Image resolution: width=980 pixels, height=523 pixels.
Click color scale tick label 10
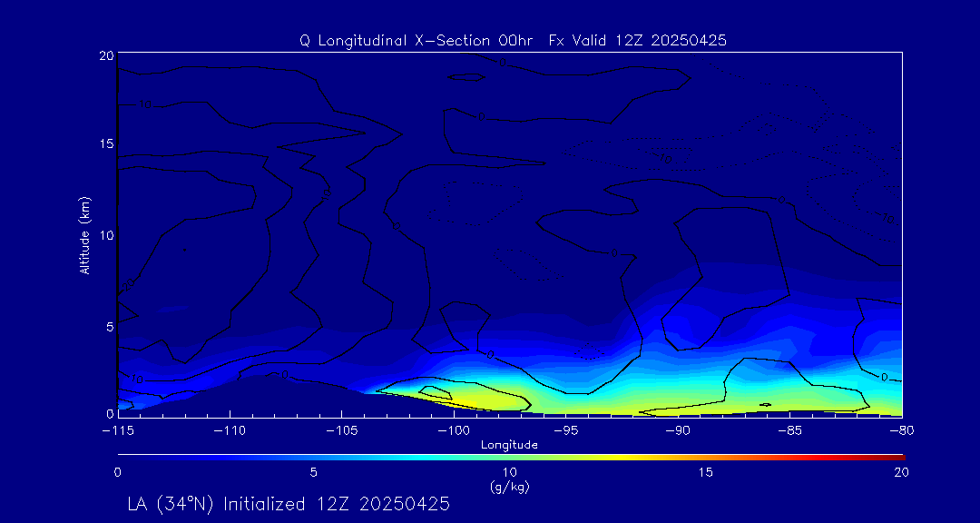(x=509, y=473)
